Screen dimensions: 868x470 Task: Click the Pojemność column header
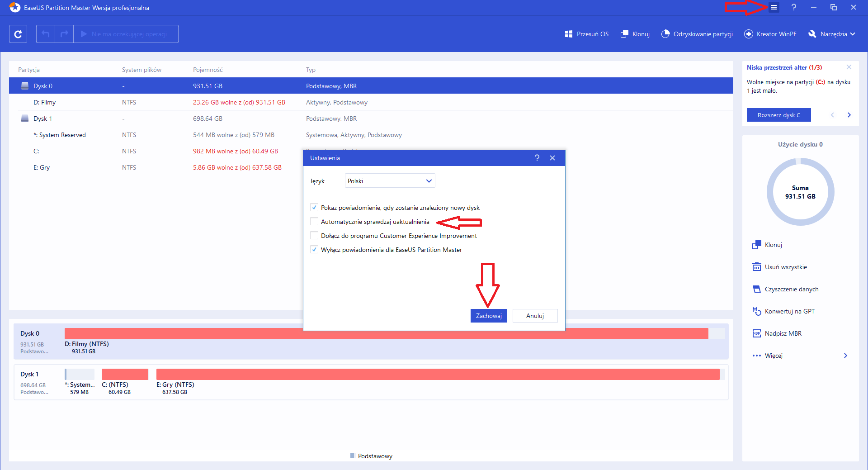click(208, 70)
